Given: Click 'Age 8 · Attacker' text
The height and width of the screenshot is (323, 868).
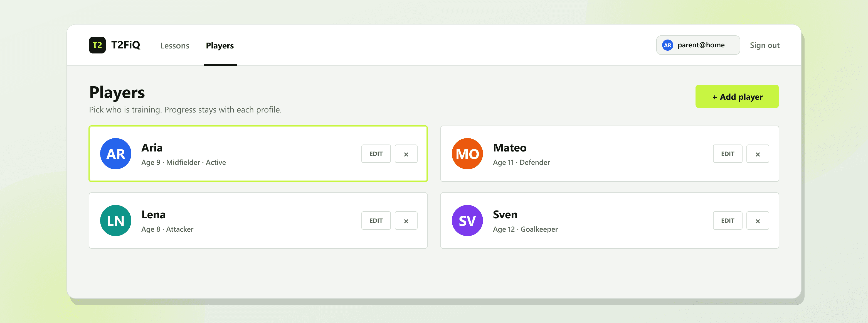Looking at the screenshot, I should click(167, 229).
